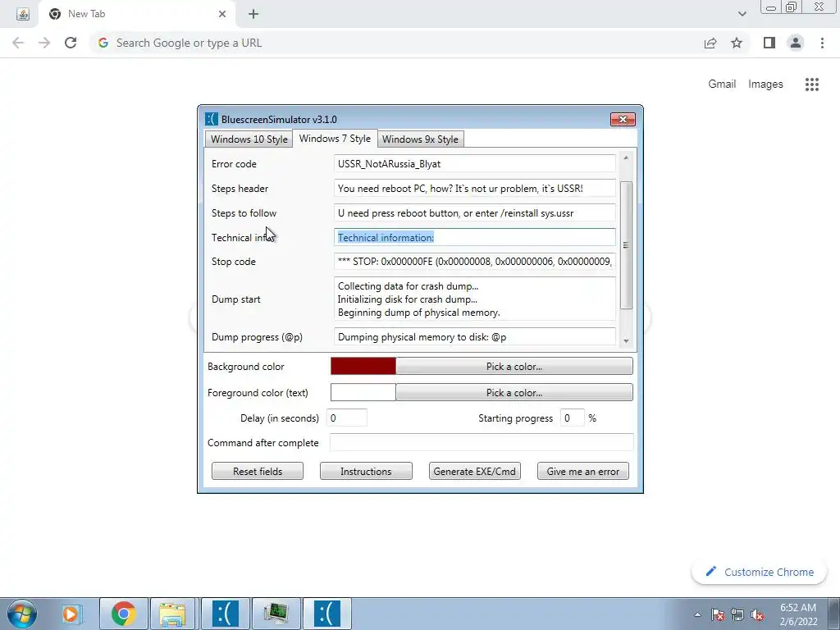This screenshot has height=630, width=840.
Task: Click the Command after complete field
Action: pyautogui.click(x=482, y=442)
